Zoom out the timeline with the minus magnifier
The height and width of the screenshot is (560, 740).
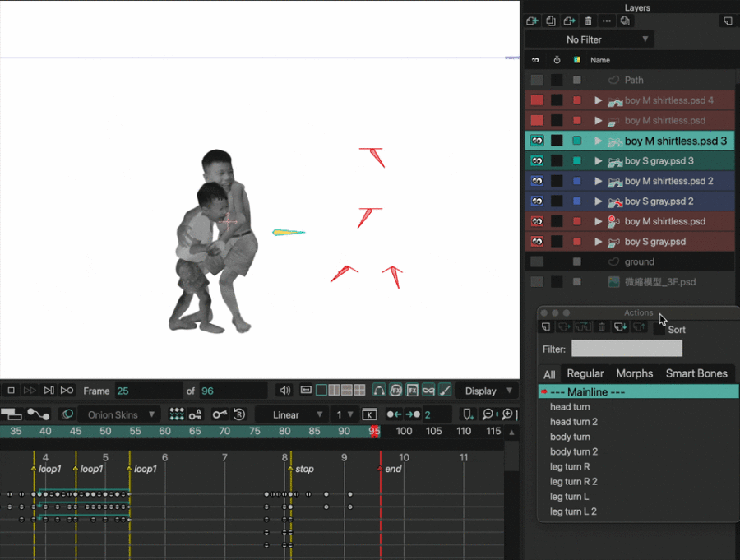(x=488, y=414)
